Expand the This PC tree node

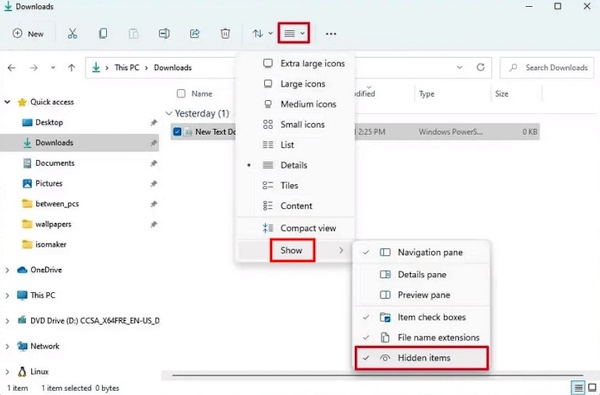pos(7,295)
